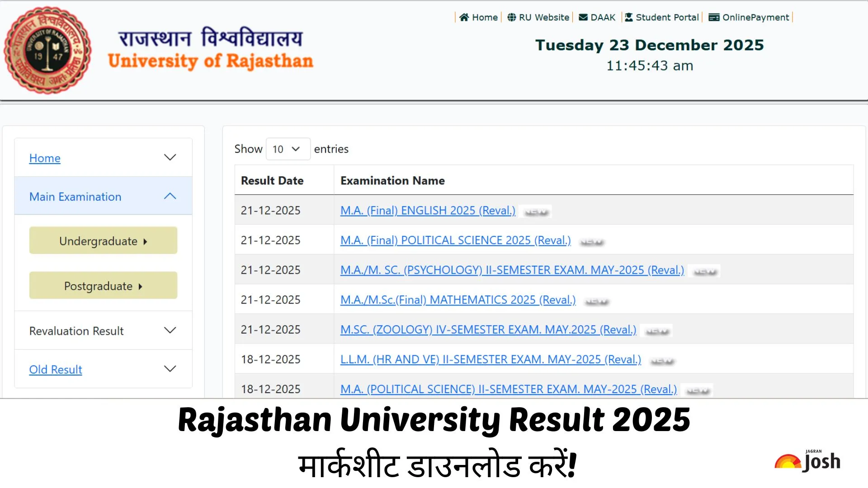The image size is (868, 488).
Task: Collapse the Main Examination section
Action: point(170,196)
